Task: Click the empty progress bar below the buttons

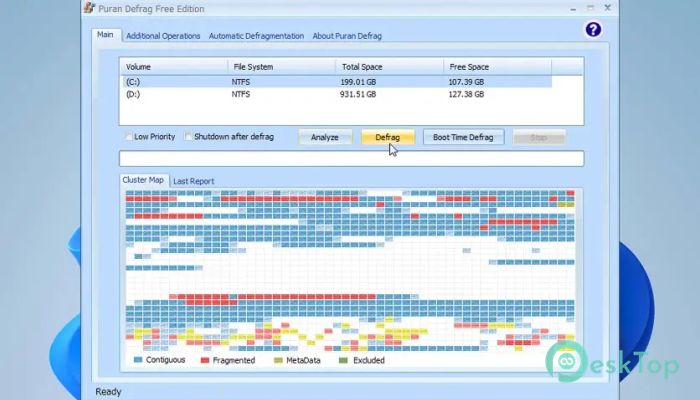Action: (351, 158)
